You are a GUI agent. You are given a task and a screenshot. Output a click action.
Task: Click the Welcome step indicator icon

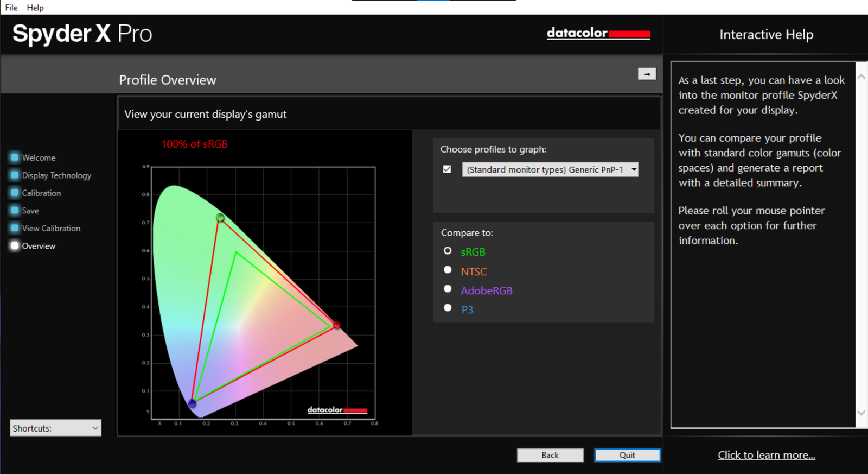click(x=15, y=157)
